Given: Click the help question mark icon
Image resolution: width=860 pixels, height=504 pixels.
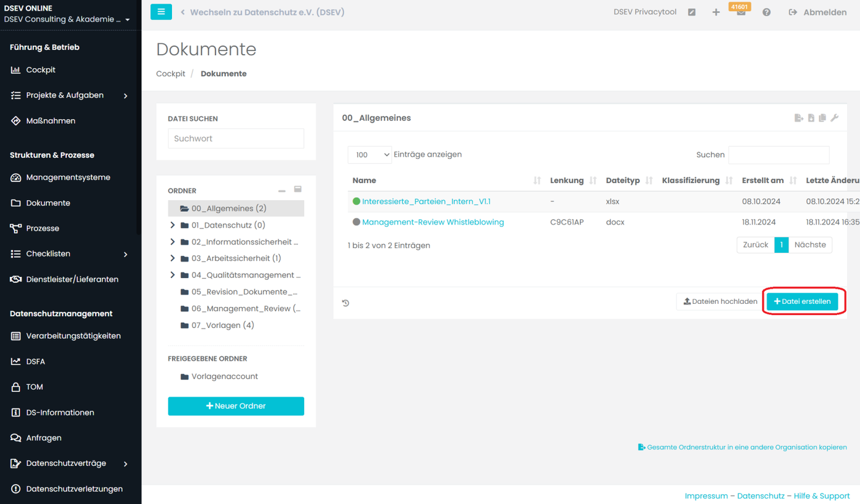Looking at the screenshot, I should (766, 12).
